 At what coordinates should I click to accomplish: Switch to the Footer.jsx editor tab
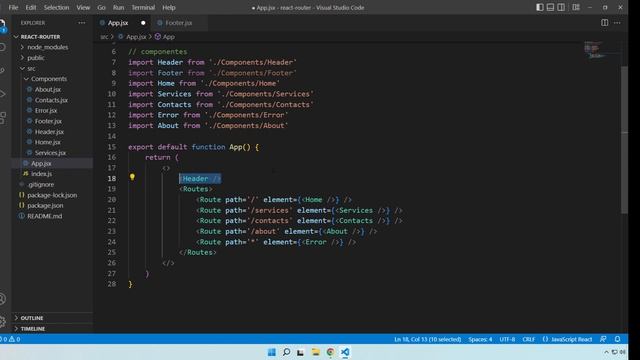[178, 23]
